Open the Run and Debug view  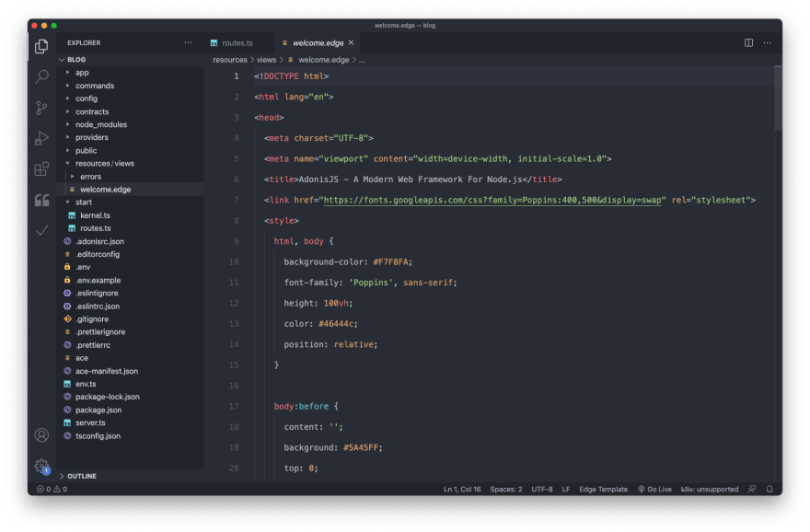pos(41,138)
